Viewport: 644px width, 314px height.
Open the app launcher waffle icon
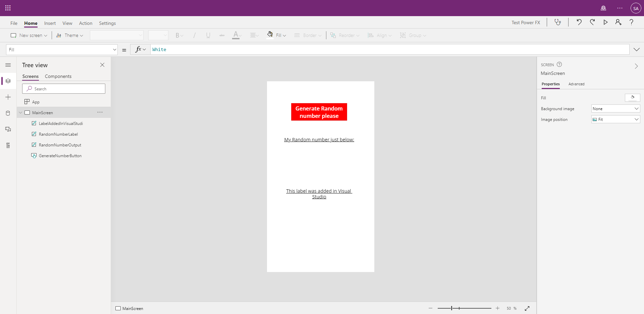[8, 8]
